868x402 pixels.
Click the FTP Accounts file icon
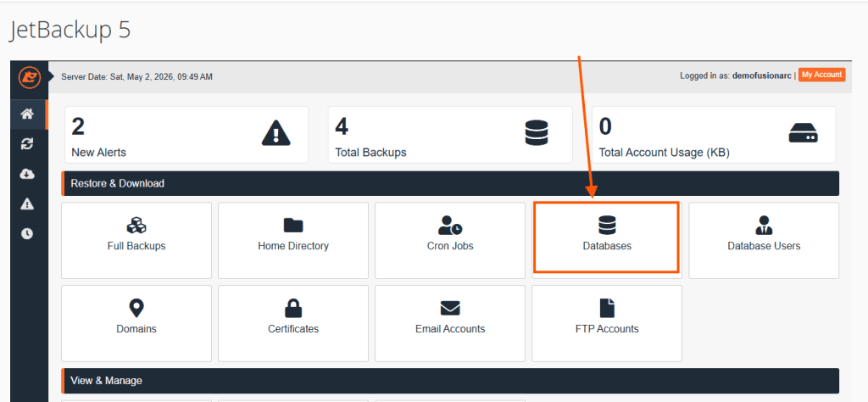pyautogui.click(x=607, y=308)
